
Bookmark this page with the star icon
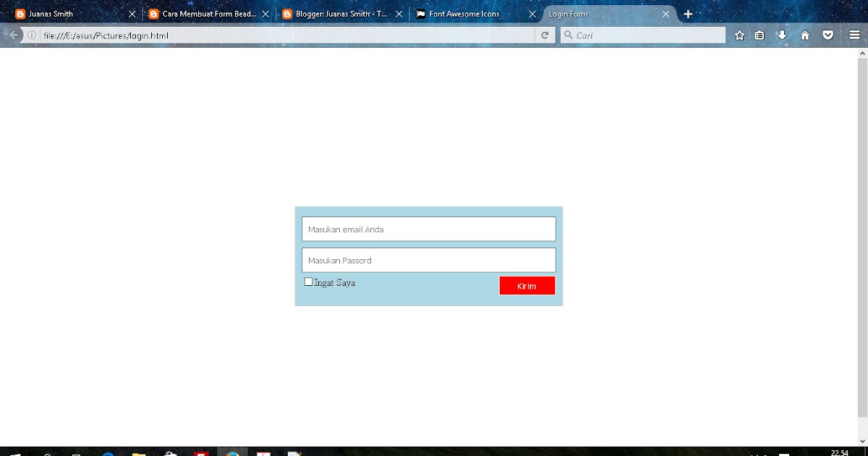739,34
